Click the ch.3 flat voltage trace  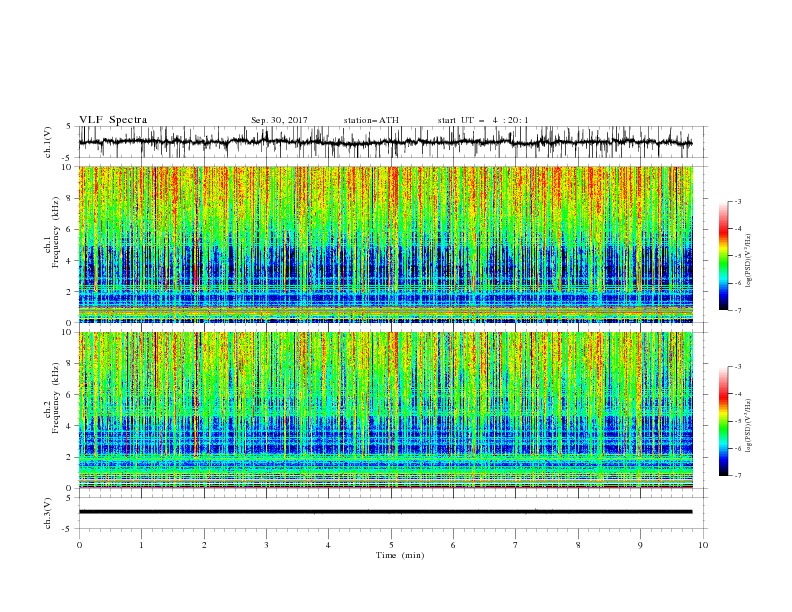(x=385, y=512)
